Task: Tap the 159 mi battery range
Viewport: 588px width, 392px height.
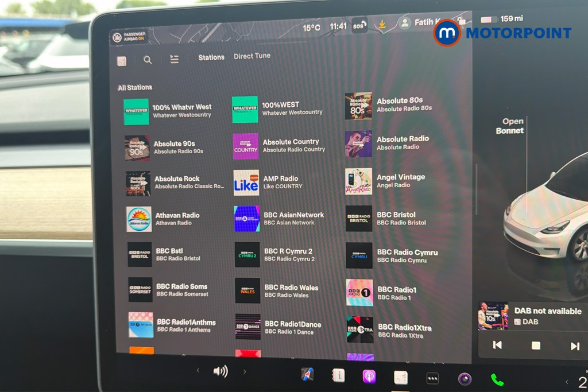Action: [512, 18]
